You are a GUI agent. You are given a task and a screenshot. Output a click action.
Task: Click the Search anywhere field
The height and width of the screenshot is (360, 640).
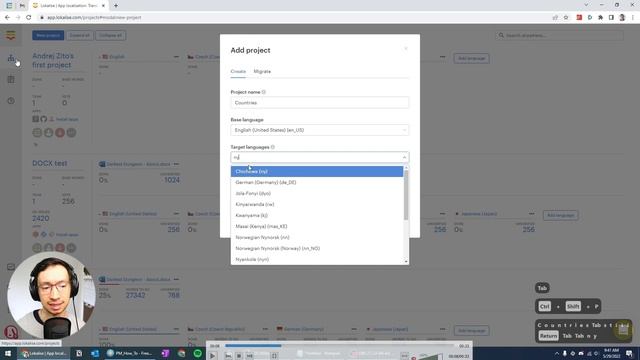point(560,36)
